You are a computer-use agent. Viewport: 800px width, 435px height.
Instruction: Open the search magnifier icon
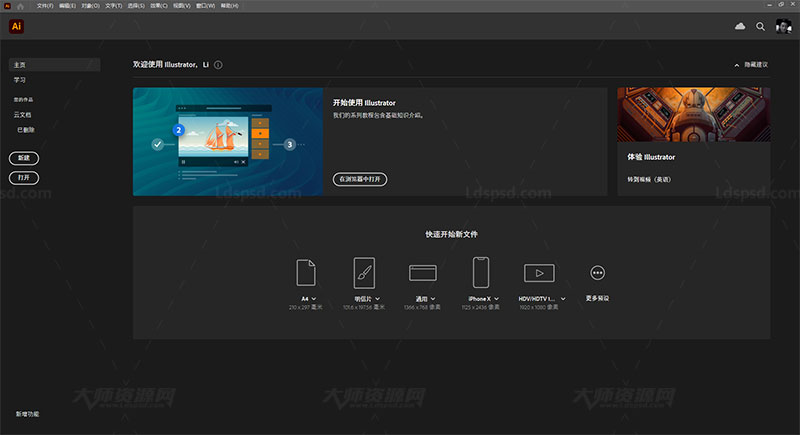(x=760, y=27)
